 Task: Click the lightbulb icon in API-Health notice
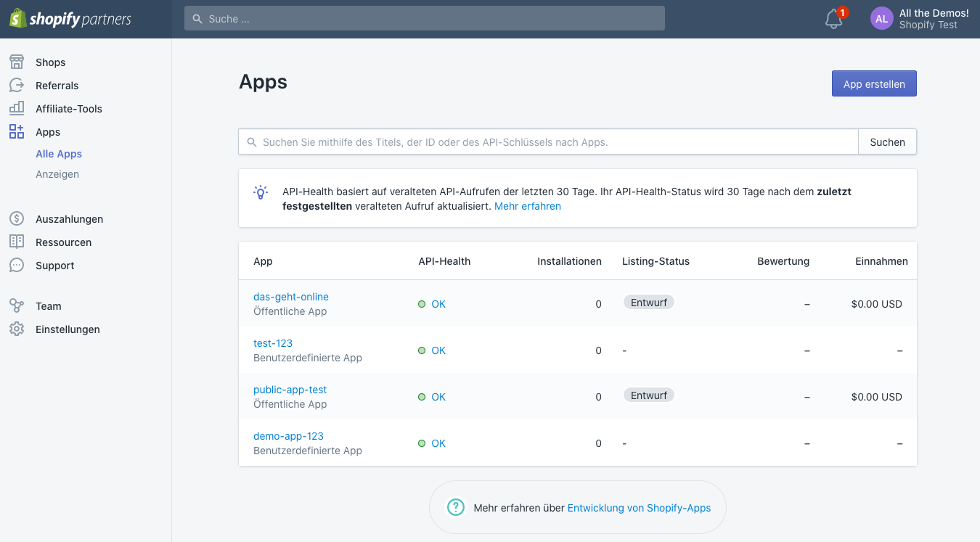pyautogui.click(x=261, y=192)
